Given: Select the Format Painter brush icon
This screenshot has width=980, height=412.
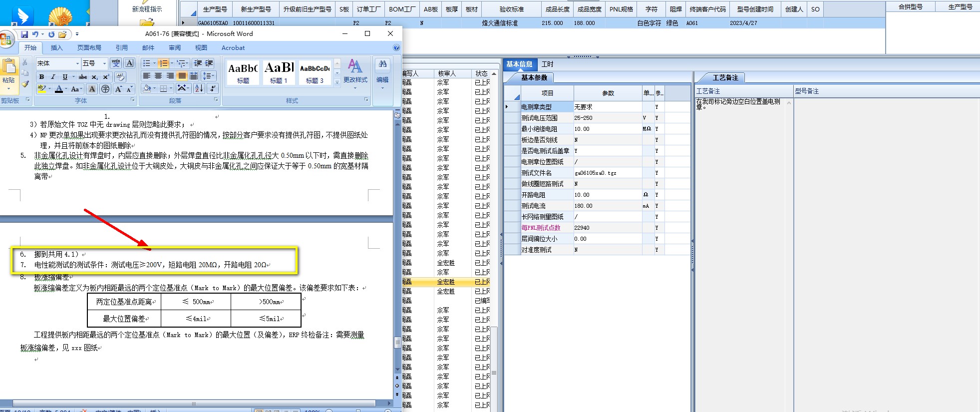Looking at the screenshot, I should coord(25,84).
